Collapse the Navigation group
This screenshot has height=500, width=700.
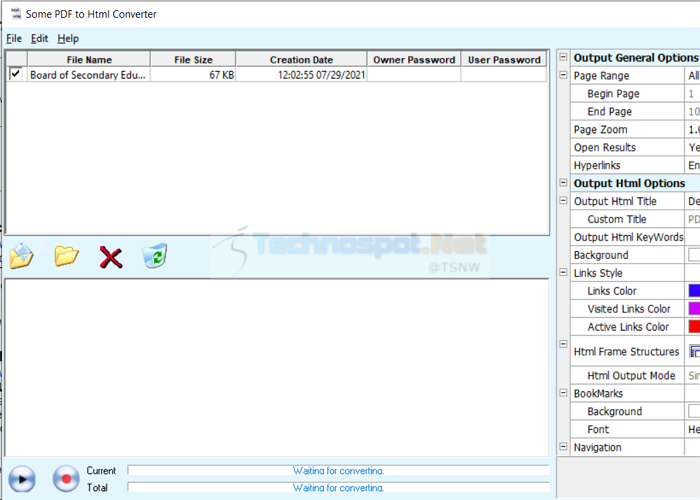[563, 446]
